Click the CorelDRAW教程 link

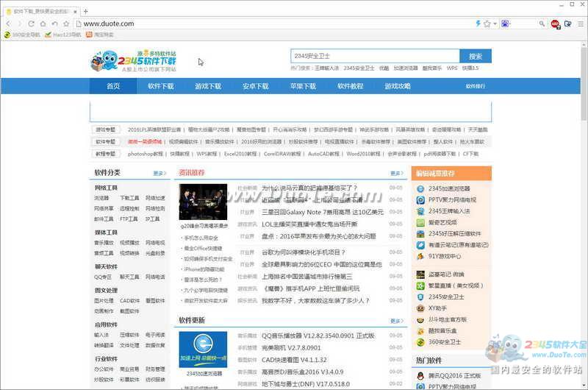(282, 154)
